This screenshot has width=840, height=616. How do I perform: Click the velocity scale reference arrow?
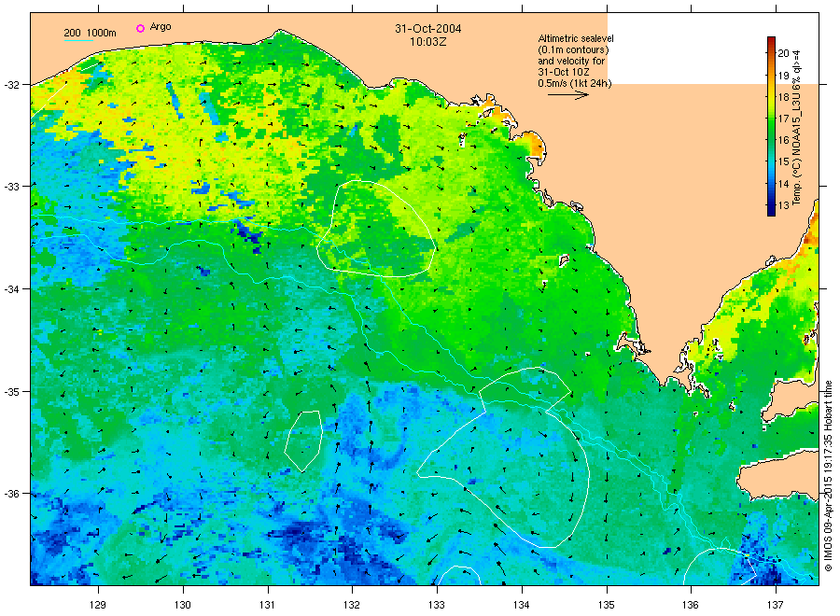pyautogui.click(x=567, y=95)
